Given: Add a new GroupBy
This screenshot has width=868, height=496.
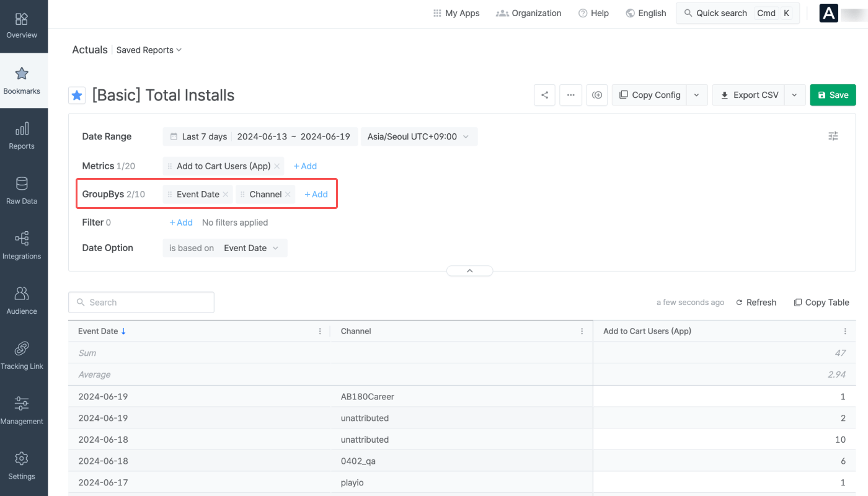Looking at the screenshot, I should click(316, 194).
